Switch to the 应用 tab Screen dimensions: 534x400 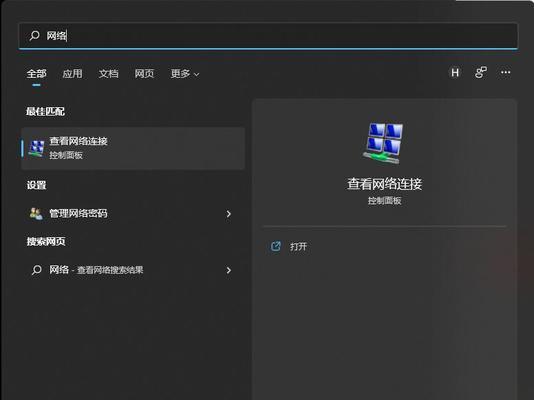pos(72,74)
